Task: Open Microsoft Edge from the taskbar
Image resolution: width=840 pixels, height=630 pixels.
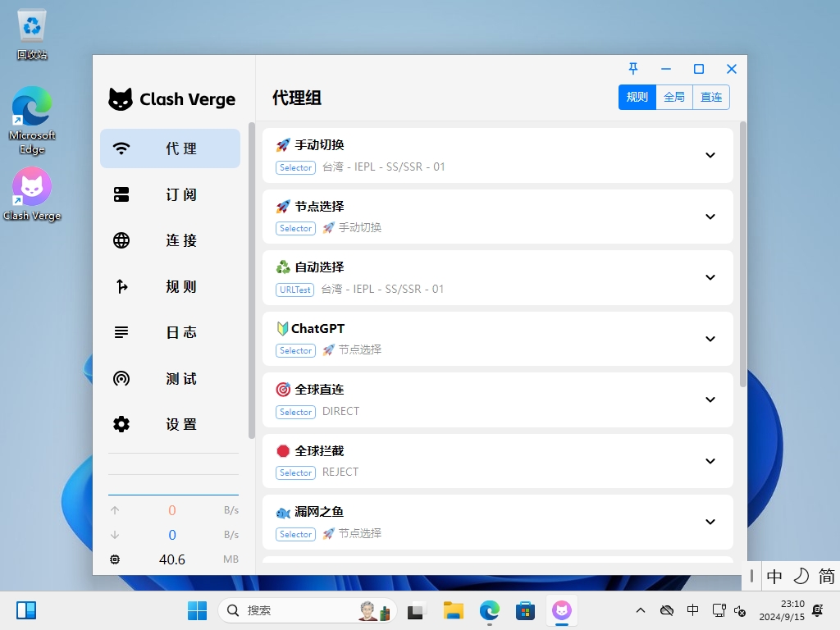Action: pyautogui.click(x=490, y=610)
